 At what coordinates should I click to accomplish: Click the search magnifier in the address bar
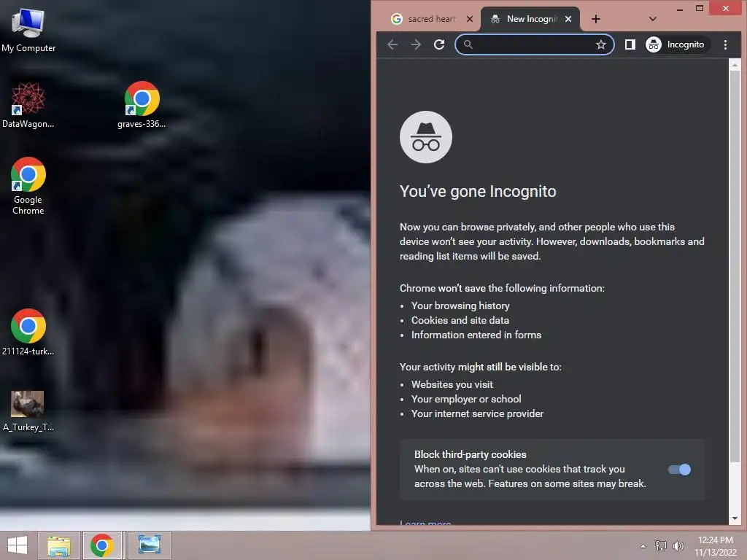[x=468, y=44]
